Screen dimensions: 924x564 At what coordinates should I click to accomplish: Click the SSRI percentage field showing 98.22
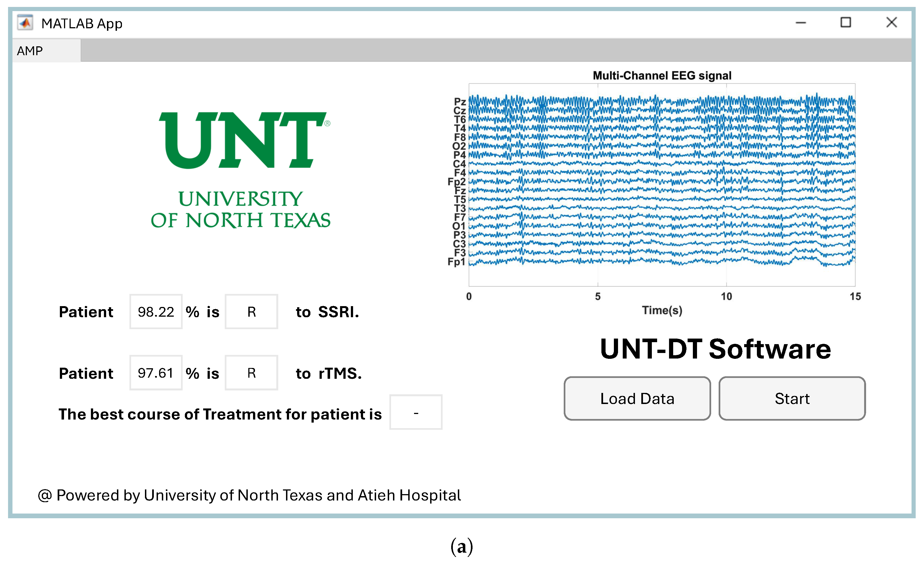coord(156,312)
